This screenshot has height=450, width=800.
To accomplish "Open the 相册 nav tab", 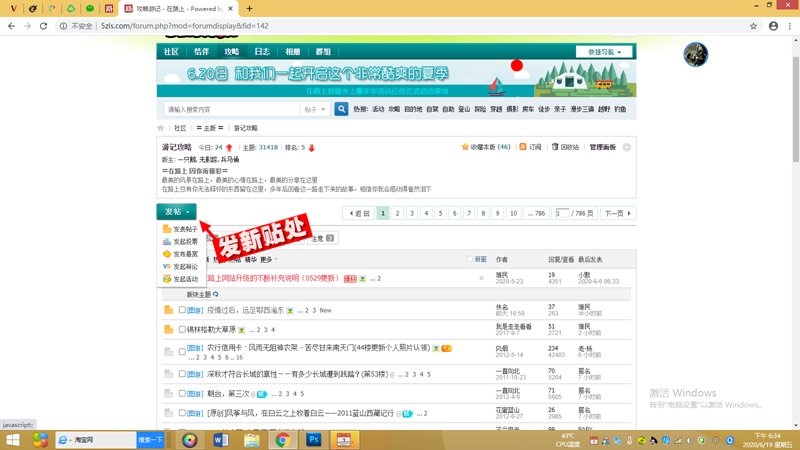I will click(293, 52).
